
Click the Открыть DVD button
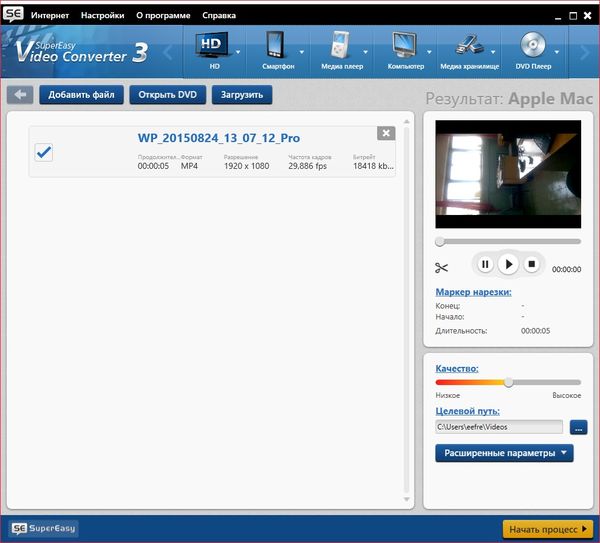(168, 95)
